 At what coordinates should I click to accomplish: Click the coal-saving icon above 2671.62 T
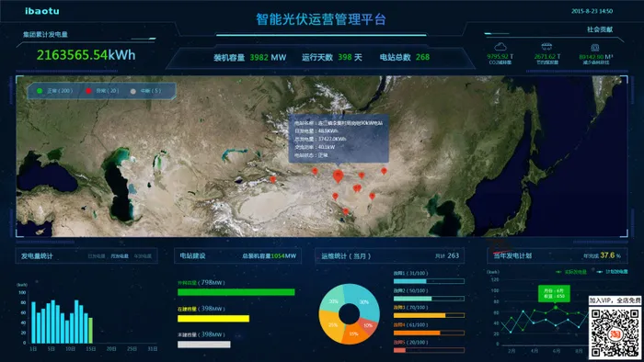[x=546, y=46]
